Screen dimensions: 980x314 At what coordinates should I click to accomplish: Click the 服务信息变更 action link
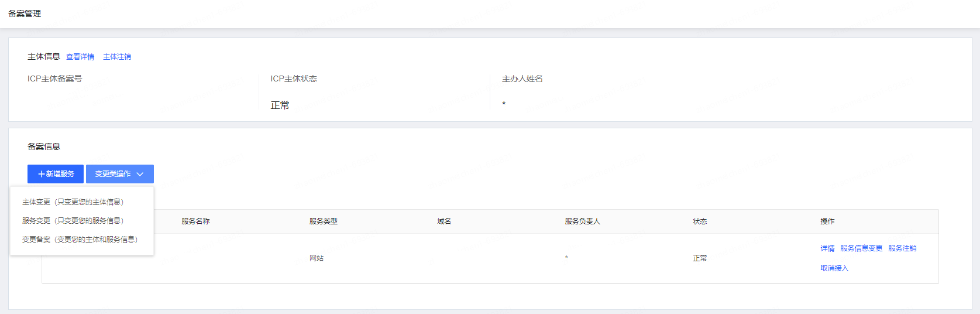pyautogui.click(x=861, y=248)
